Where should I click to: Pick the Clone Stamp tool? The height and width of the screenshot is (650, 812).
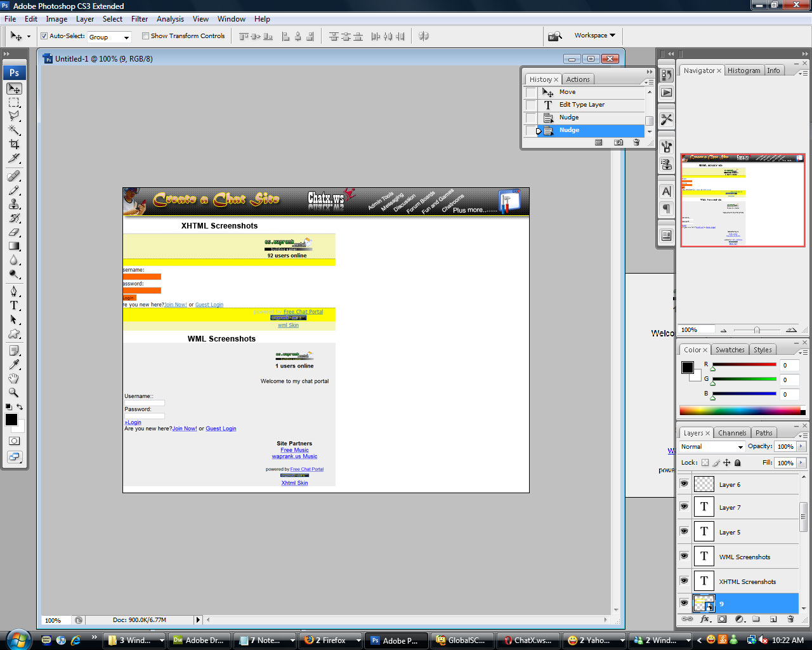(14, 204)
